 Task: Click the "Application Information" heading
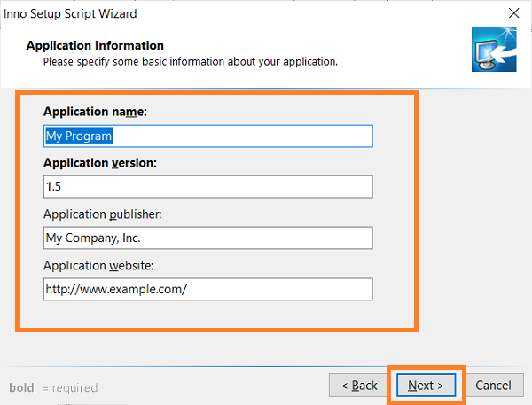[95, 45]
